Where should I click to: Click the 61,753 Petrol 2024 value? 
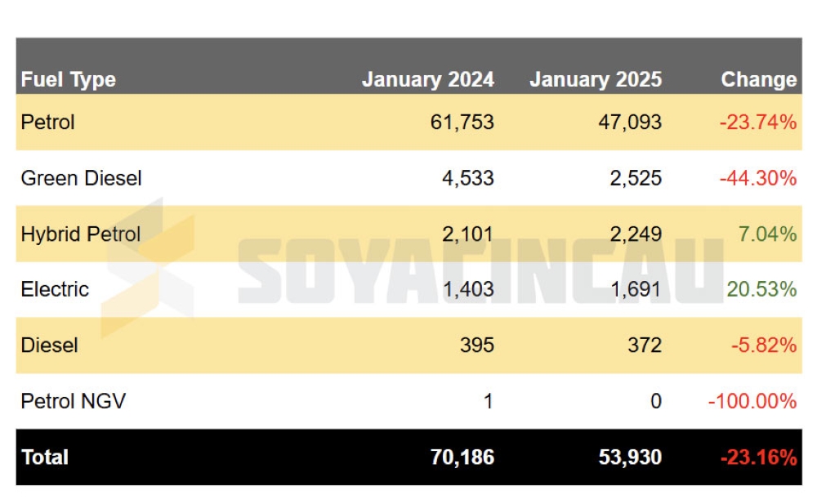pos(462,123)
